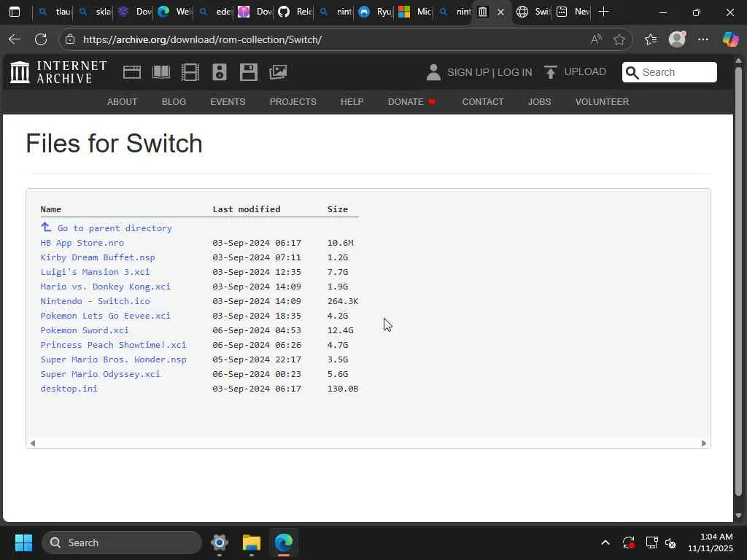Open the Video film strip icon
This screenshot has height=560, width=747.
coord(190,72)
